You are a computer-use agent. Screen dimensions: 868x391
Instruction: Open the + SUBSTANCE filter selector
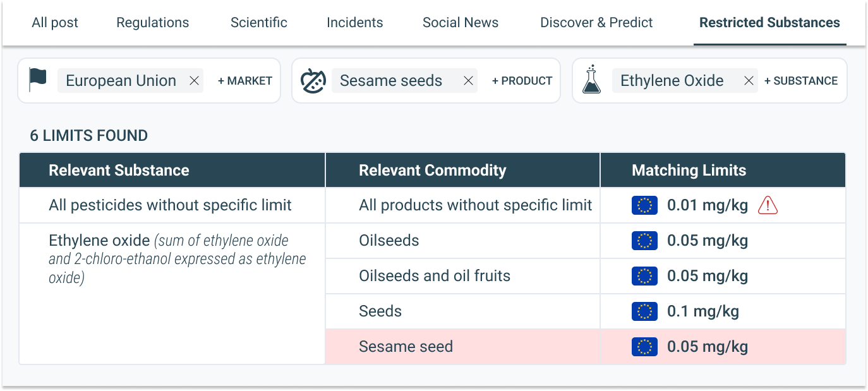tap(801, 80)
